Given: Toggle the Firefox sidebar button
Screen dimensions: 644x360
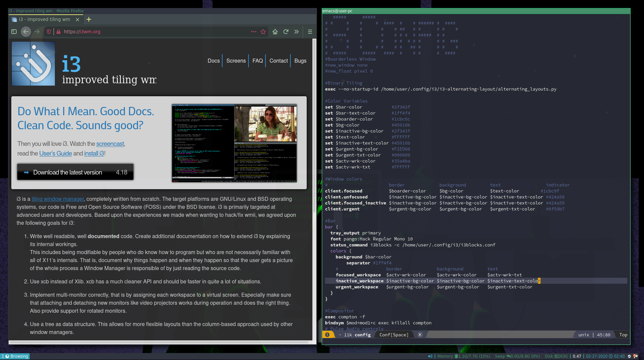Looking at the screenshot, I should coord(14,32).
